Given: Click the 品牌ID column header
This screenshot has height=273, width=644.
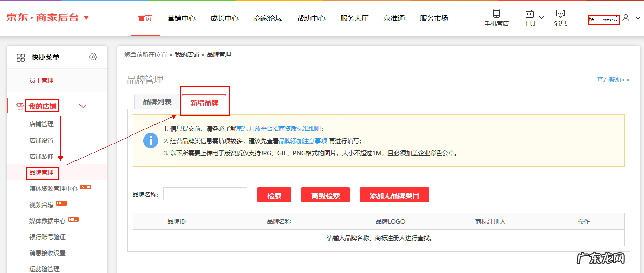Looking at the screenshot, I should pos(174,222).
